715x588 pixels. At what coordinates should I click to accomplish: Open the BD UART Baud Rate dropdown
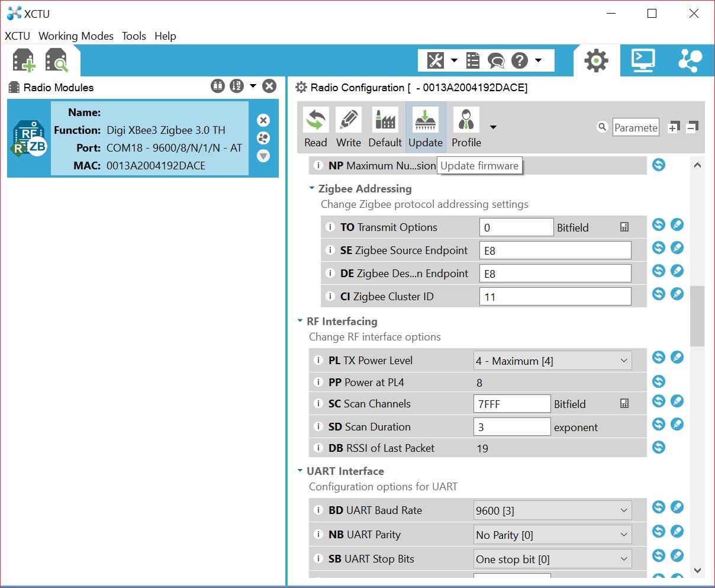(x=553, y=510)
